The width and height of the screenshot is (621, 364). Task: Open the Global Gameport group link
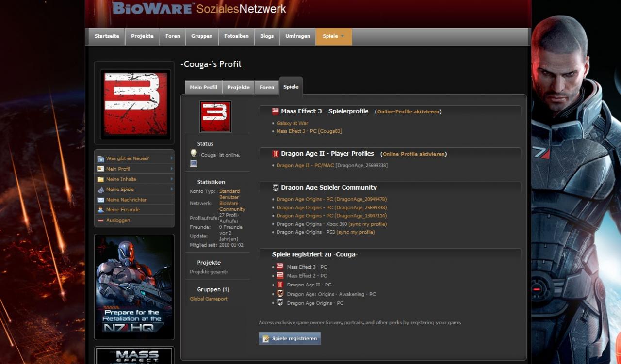tap(209, 299)
